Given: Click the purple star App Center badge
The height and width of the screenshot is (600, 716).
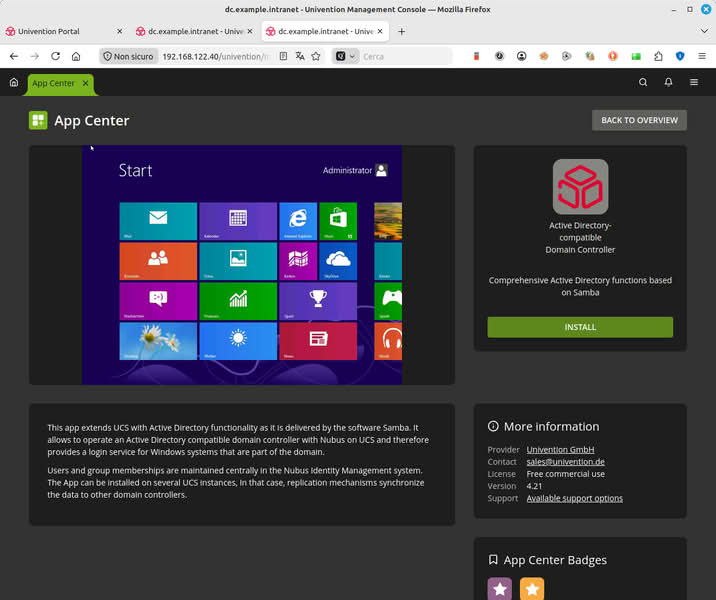Looking at the screenshot, I should [x=500, y=589].
